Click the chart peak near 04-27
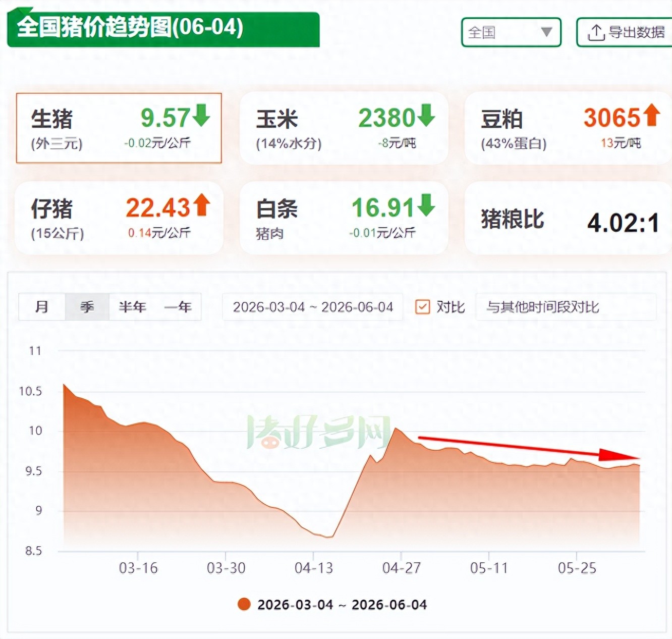 click(x=396, y=428)
